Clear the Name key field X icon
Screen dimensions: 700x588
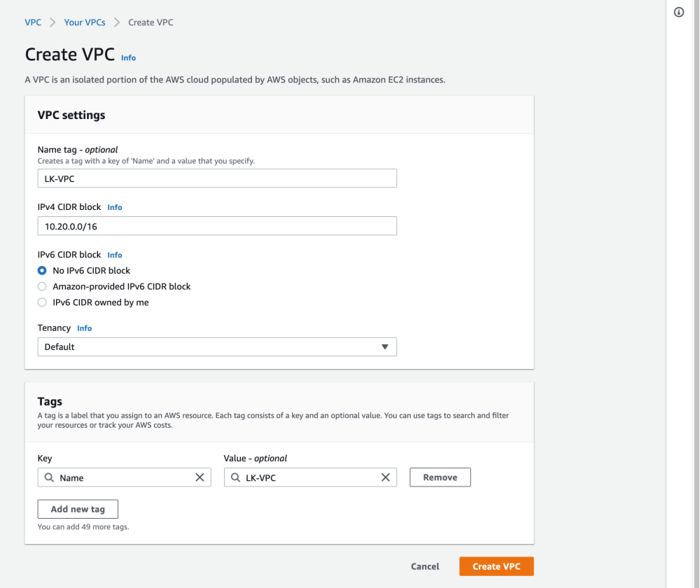point(199,477)
